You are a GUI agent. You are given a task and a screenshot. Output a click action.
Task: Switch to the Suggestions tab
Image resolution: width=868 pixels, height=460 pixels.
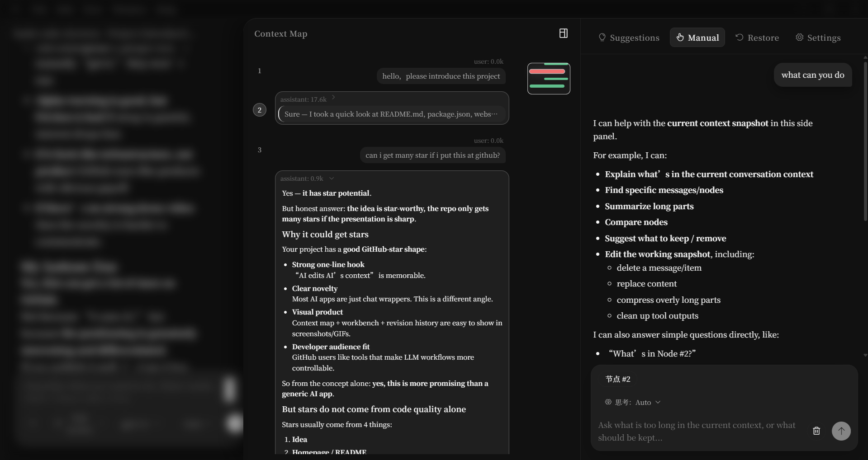coord(629,38)
